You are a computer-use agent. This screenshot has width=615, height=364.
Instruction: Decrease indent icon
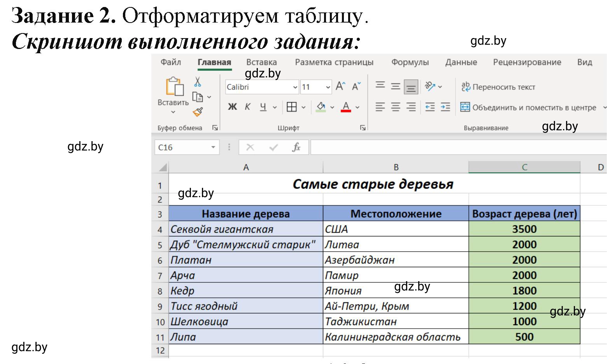tap(430, 107)
